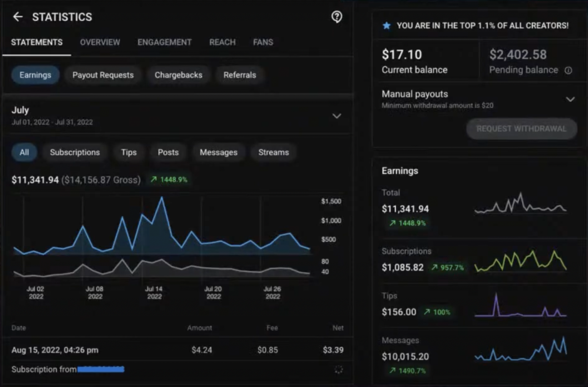Image resolution: width=588 pixels, height=387 pixels.
Task: Click the trend arrow next to Subscriptions 957.7%
Action: pyautogui.click(x=434, y=268)
